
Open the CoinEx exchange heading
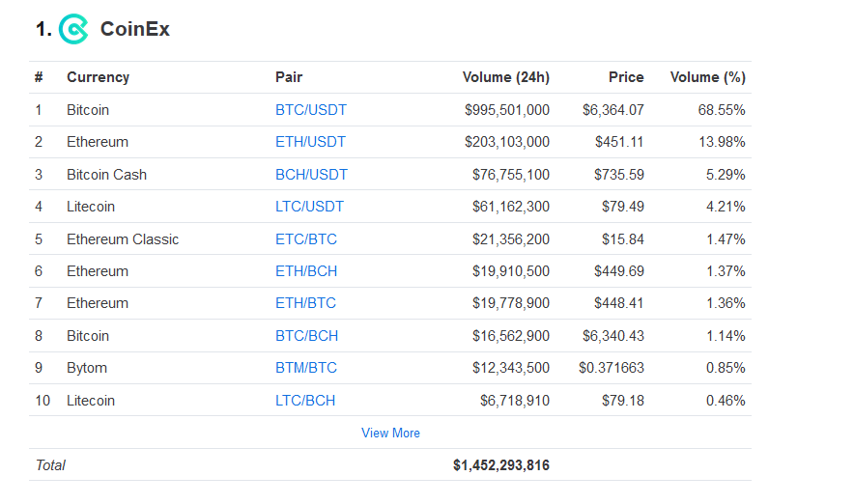coord(134,29)
